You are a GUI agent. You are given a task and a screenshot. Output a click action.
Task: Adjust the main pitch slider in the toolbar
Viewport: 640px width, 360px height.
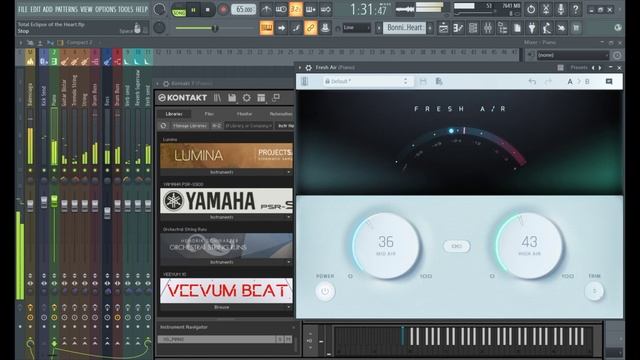point(215,28)
